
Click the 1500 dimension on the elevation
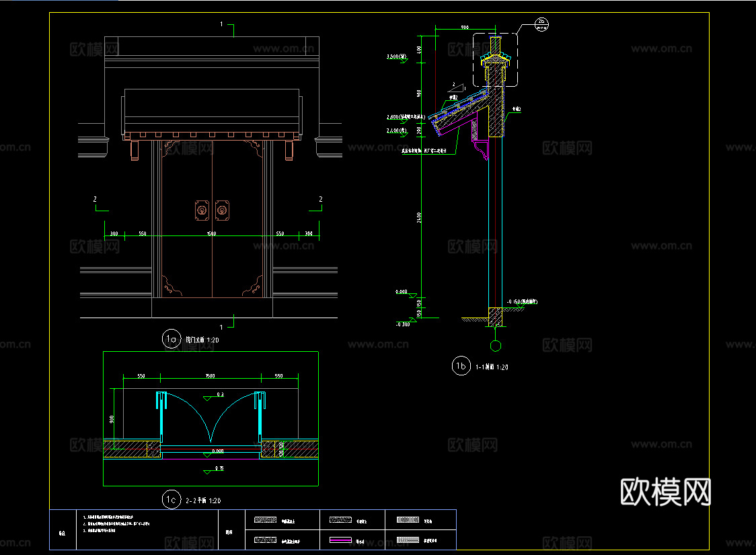[211, 233]
